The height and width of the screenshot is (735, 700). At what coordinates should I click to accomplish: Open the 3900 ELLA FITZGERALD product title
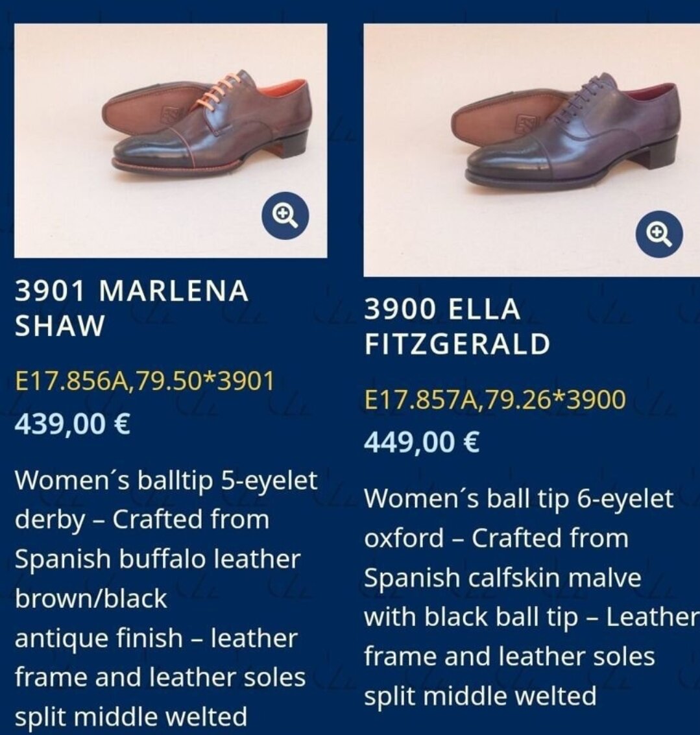pyautogui.click(x=457, y=327)
